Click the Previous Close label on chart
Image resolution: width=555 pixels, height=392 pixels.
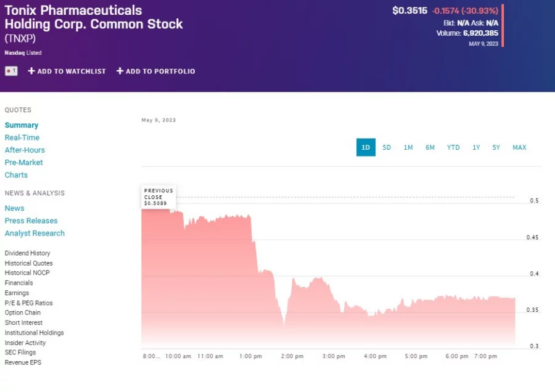(x=158, y=197)
